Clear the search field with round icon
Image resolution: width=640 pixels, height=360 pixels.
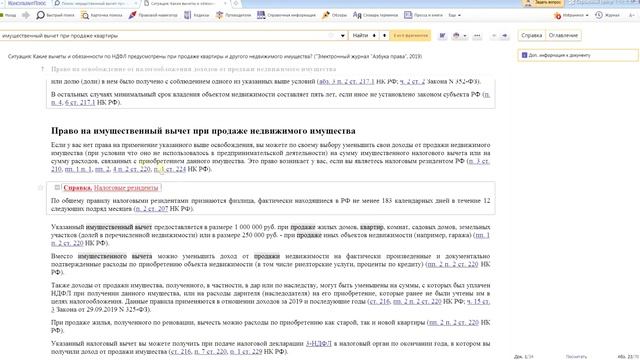(x=331, y=36)
